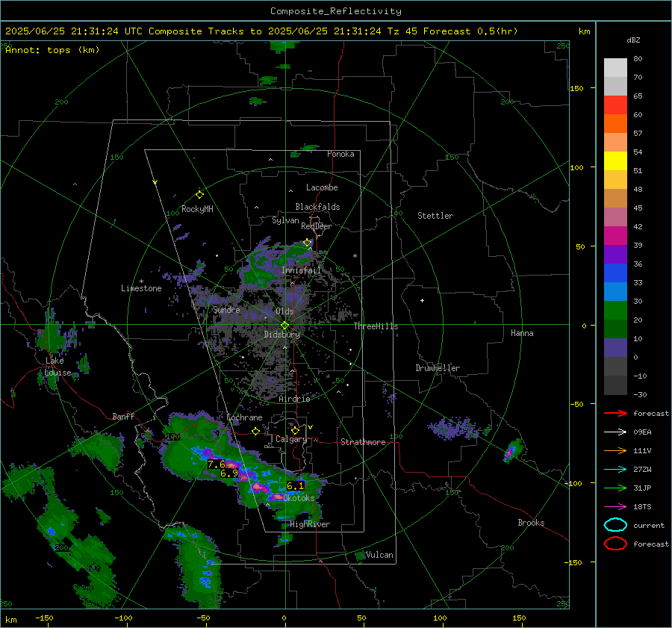
Task: Click the Drumheller city label
Action: pos(438,368)
